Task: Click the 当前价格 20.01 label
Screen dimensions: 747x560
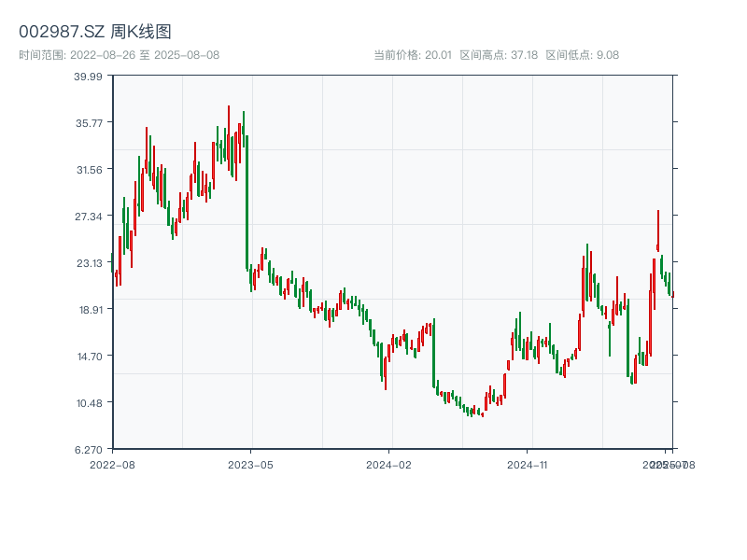Action: click(413, 55)
